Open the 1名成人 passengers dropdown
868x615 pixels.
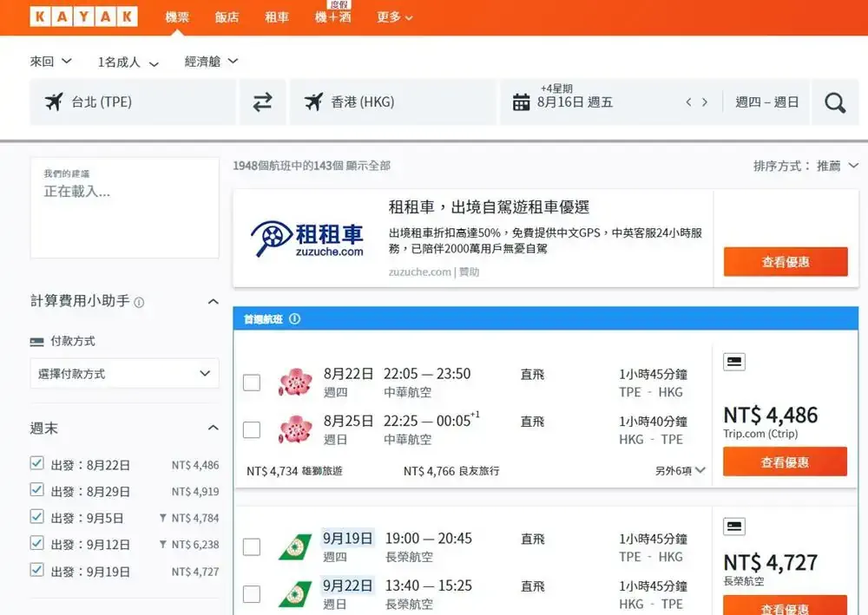click(128, 62)
